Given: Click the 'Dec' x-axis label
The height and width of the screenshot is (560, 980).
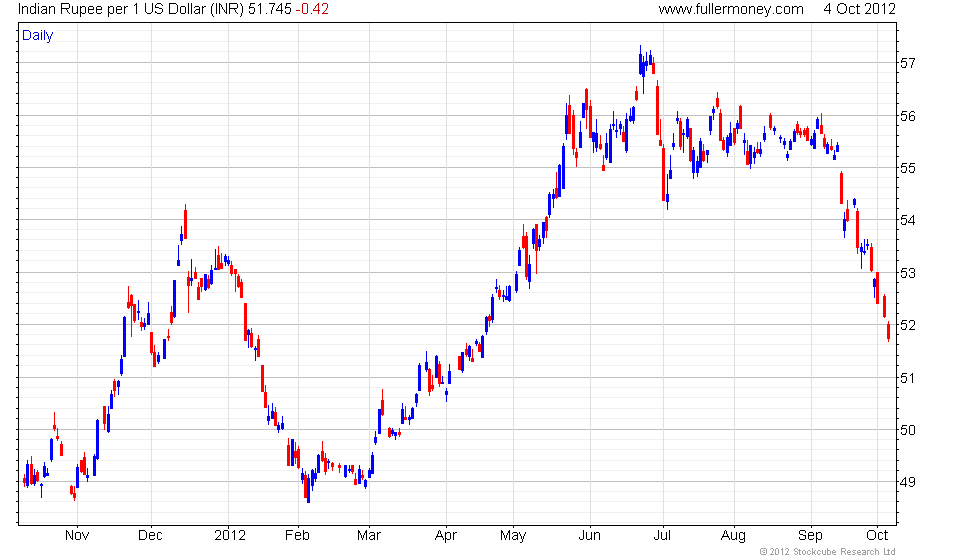Looking at the screenshot, I should tap(151, 536).
